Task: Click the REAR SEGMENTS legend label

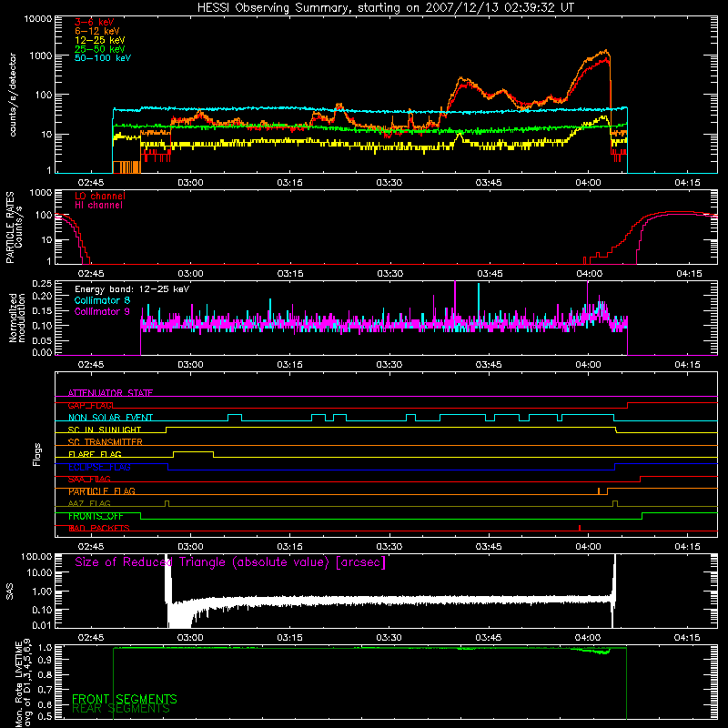Action: [x=121, y=709]
